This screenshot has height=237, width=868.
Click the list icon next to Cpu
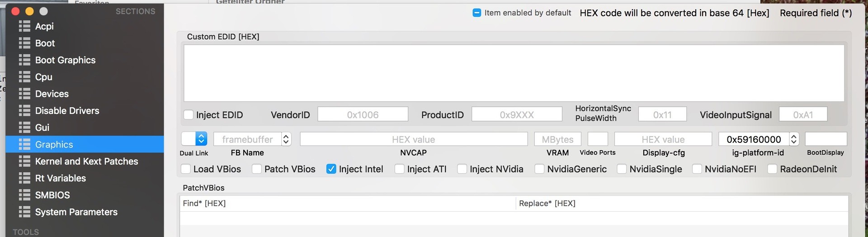coord(24,77)
